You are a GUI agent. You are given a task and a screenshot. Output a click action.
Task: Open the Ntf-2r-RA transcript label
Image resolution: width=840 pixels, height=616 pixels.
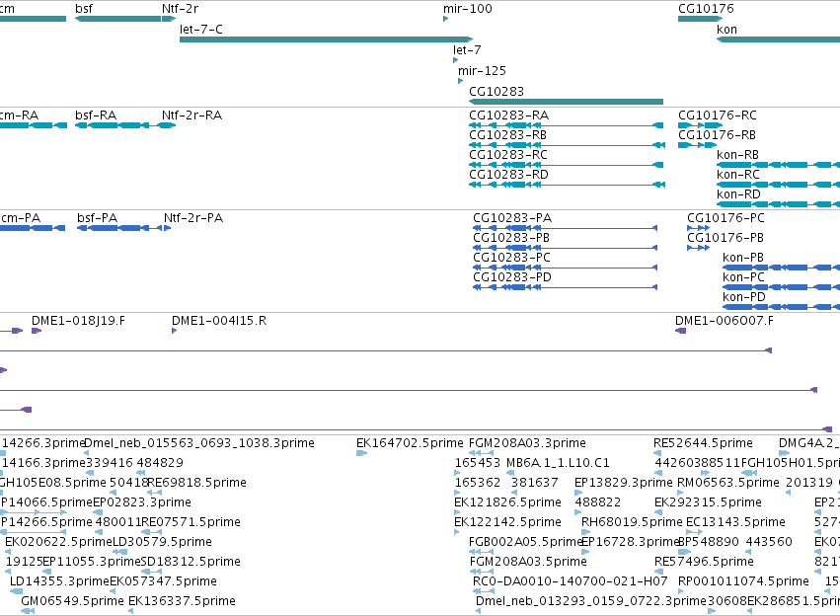pyautogui.click(x=191, y=115)
